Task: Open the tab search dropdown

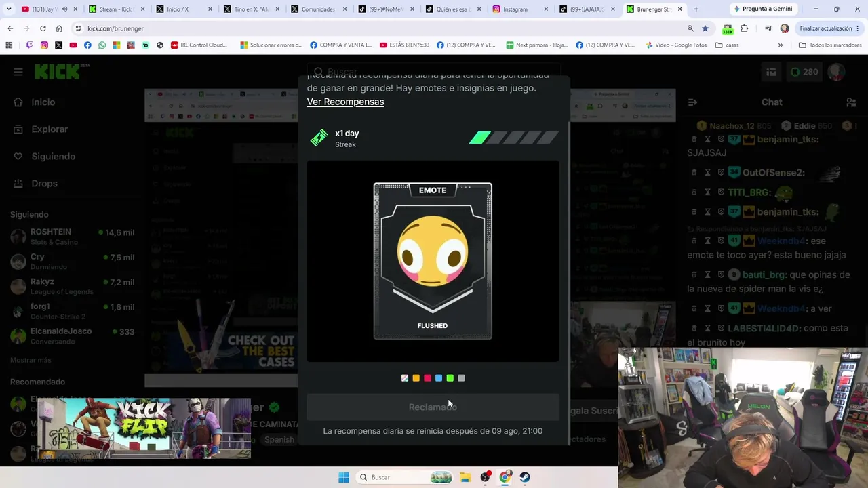Action: point(9,9)
